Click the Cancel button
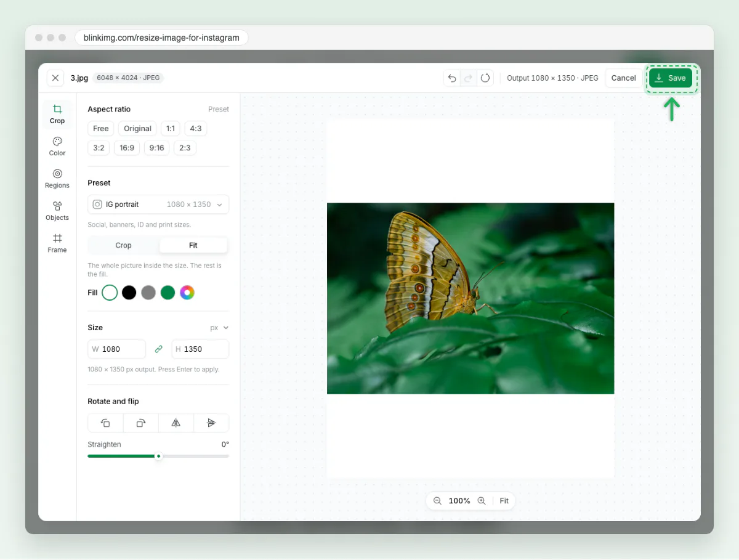This screenshot has height=560, width=739. [623, 78]
